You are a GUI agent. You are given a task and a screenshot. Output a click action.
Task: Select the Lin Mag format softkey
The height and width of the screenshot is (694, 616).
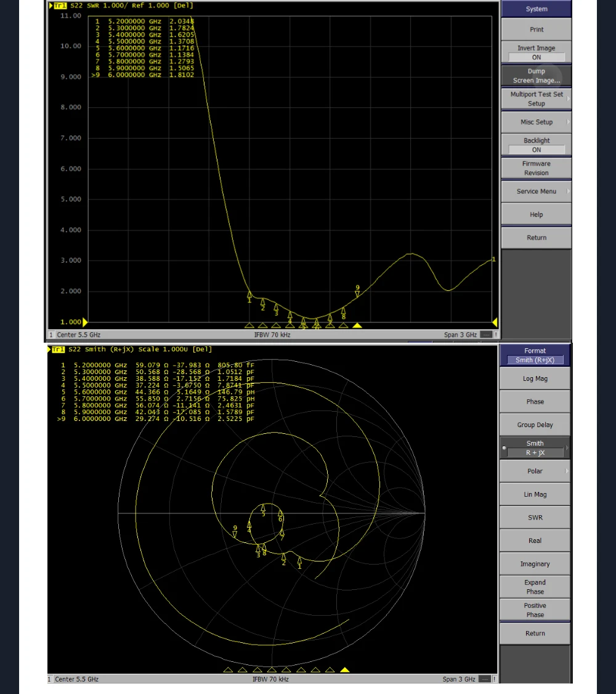[x=535, y=494]
